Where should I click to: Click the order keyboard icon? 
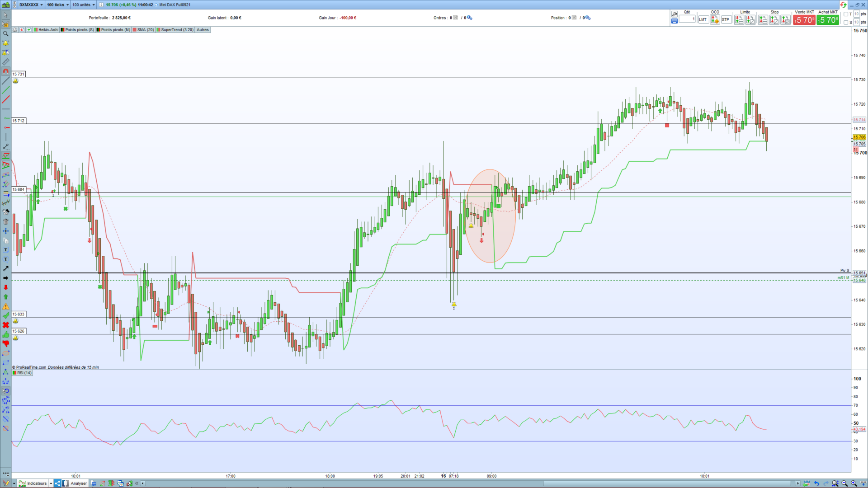[675, 21]
